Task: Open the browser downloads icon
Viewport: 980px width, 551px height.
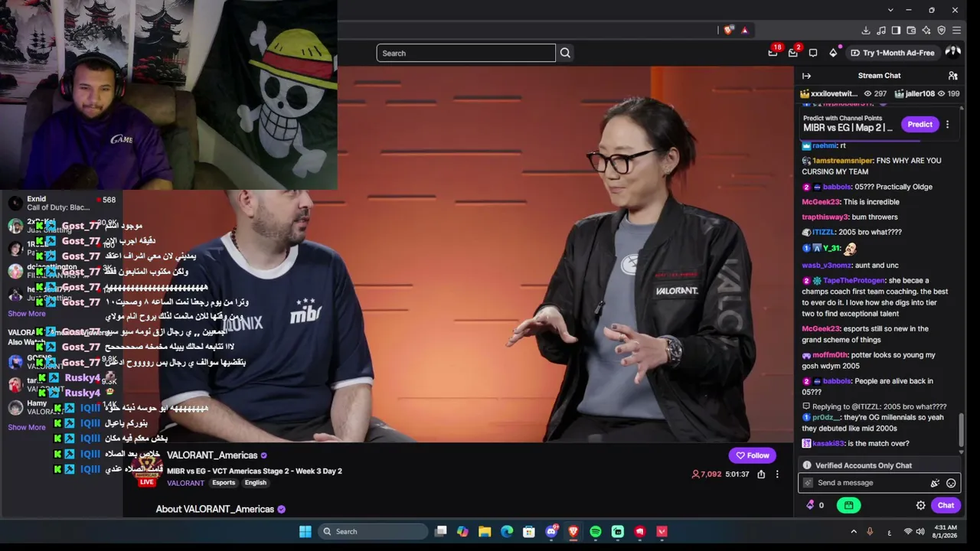Action: [x=866, y=31]
